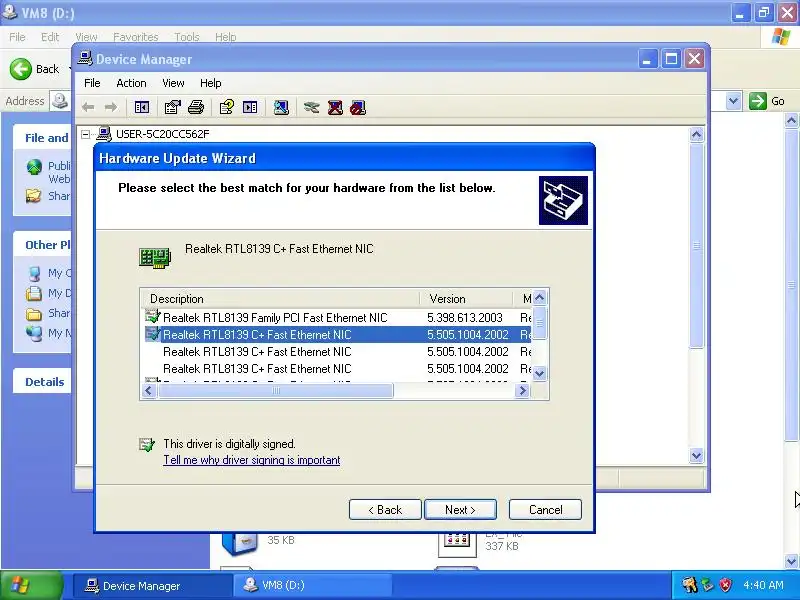Click the signed icon on RTL8139 Family PCI row
The image size is (800, 600).
(153, 317)
